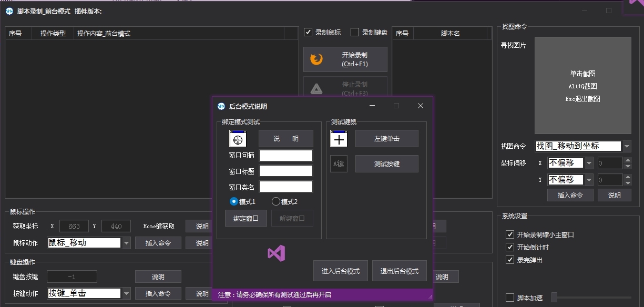Viewport: 644px width, 307px height.
Task: Disable the 开始倒计时 checkbox
Action: pos(510,247)
